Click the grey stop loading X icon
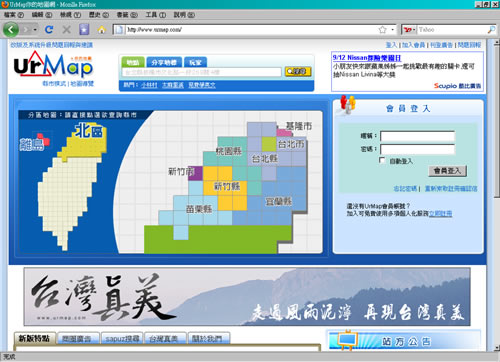This screenshot has height=362, width=500. (66, 30)
